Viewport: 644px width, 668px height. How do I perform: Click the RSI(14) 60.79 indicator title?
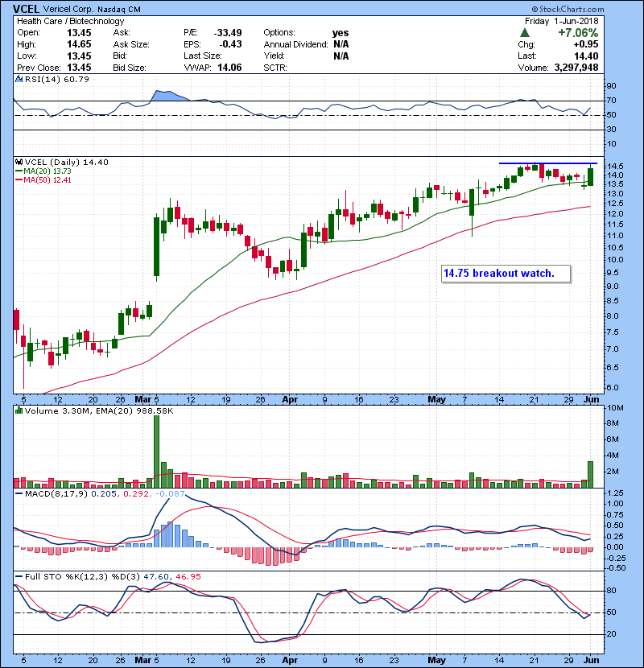click(x=57, y=79)
